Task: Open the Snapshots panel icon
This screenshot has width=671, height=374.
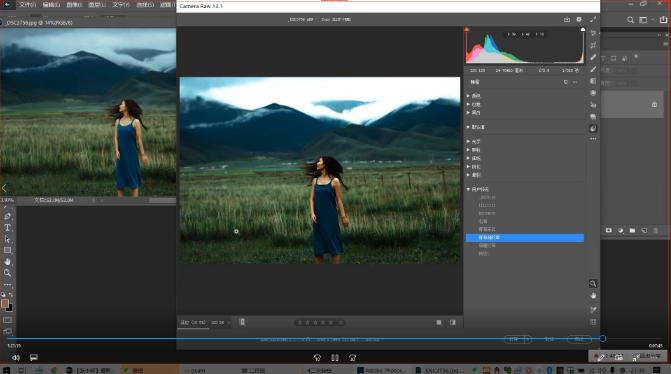Action: tap(593, 116)
